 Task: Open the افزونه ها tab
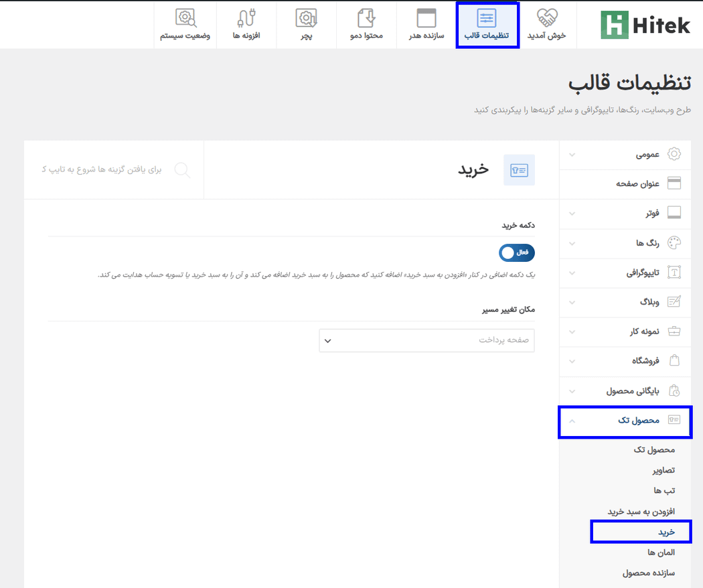click(x=246, y=25)
